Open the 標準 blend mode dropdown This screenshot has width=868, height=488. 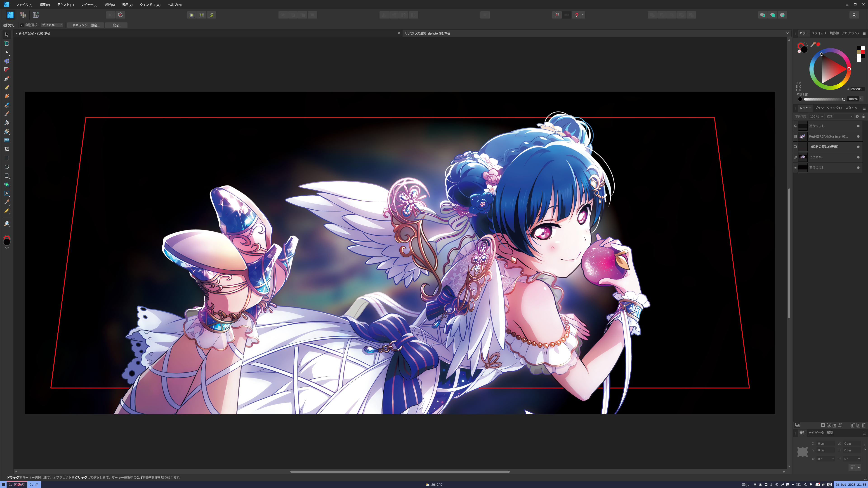point(839,117)
